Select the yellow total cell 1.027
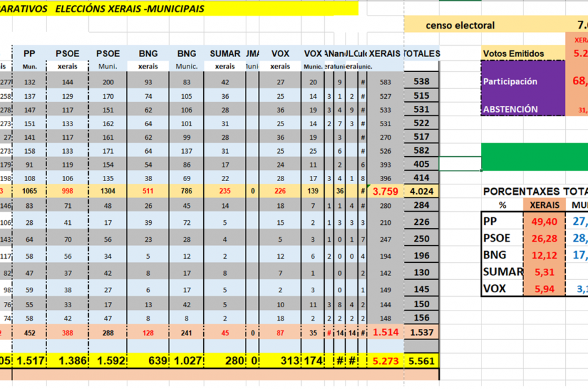Screen dimensions: 588x389 (x=186, y=361)
